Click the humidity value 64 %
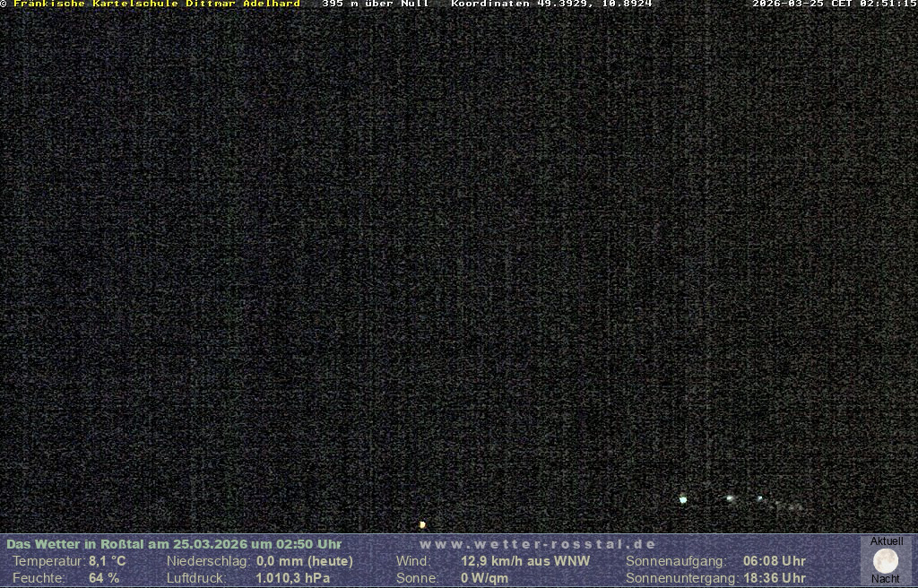 [104, 578]
